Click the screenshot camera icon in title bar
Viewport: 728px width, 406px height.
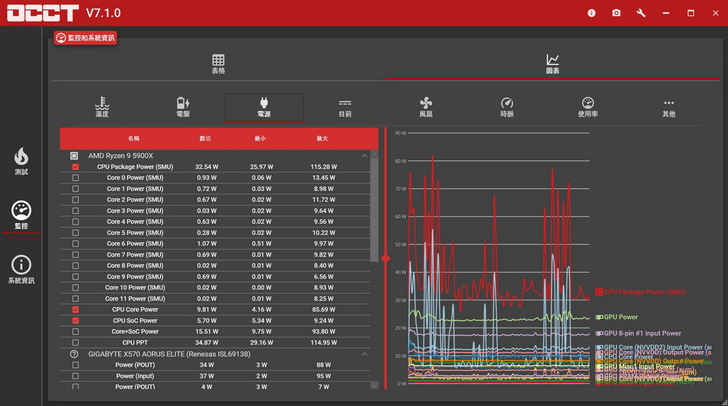click(616, 13)
